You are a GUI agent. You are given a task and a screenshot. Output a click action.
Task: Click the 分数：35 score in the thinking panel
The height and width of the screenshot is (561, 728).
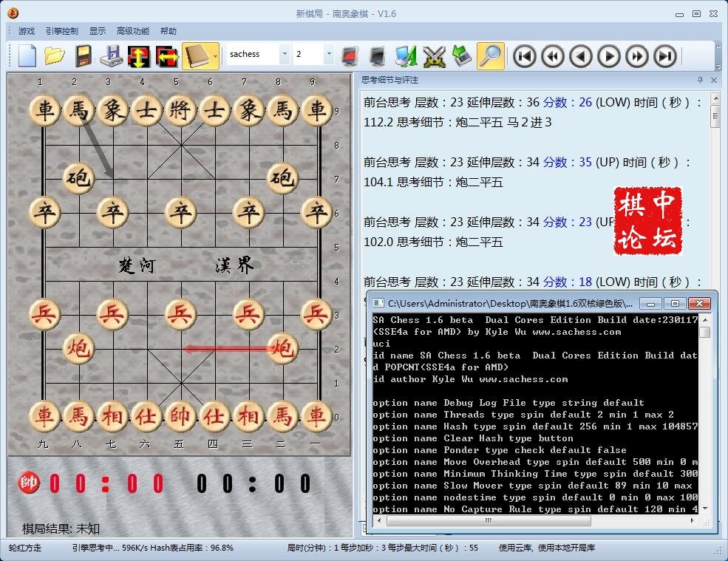coord(568,162)
